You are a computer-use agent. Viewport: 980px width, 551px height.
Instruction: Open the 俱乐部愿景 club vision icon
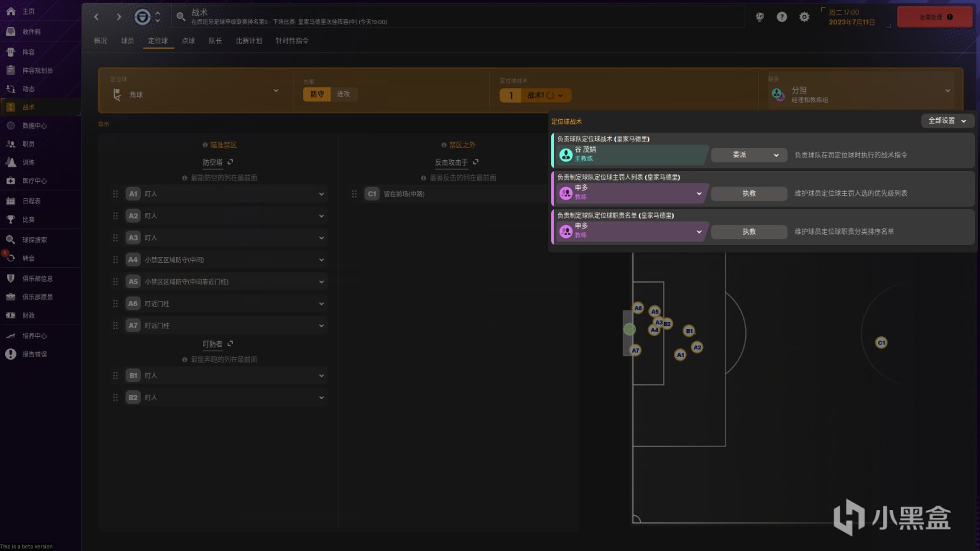11,297
